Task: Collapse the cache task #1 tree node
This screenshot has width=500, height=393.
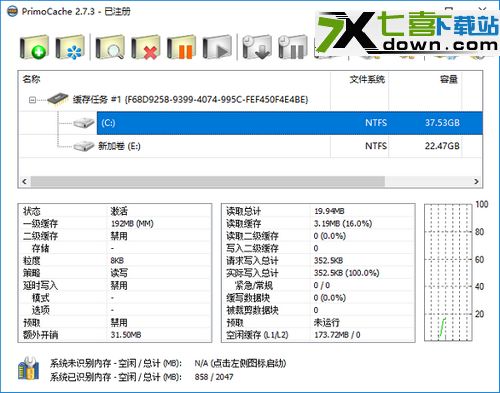Action: coord(32,100)
